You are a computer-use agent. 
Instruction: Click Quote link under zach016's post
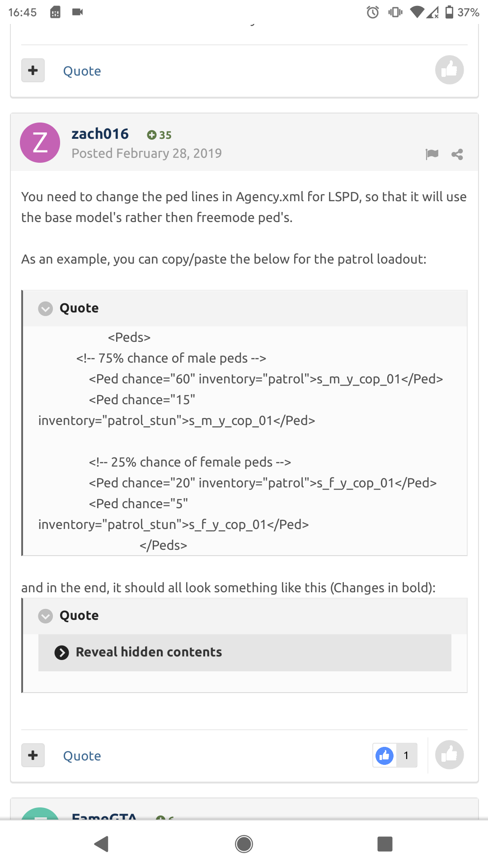(x=82, y=756)
